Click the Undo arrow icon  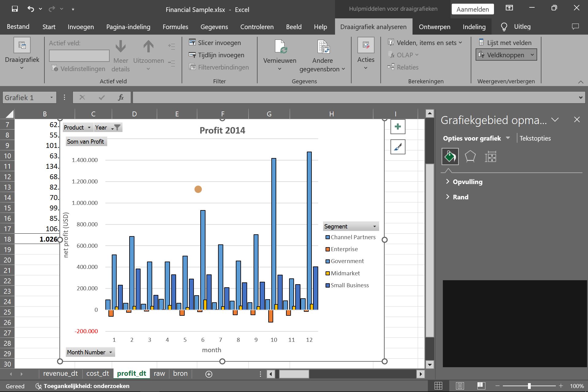31,9
